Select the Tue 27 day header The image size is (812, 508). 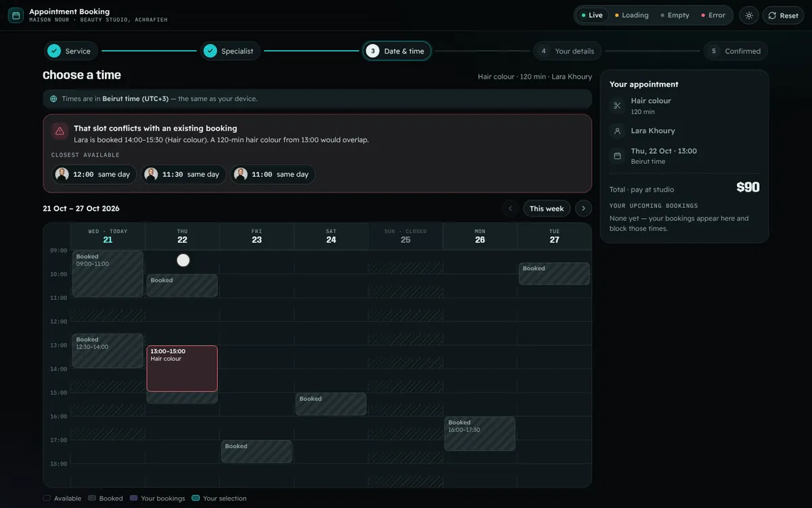tap(554, 236)
